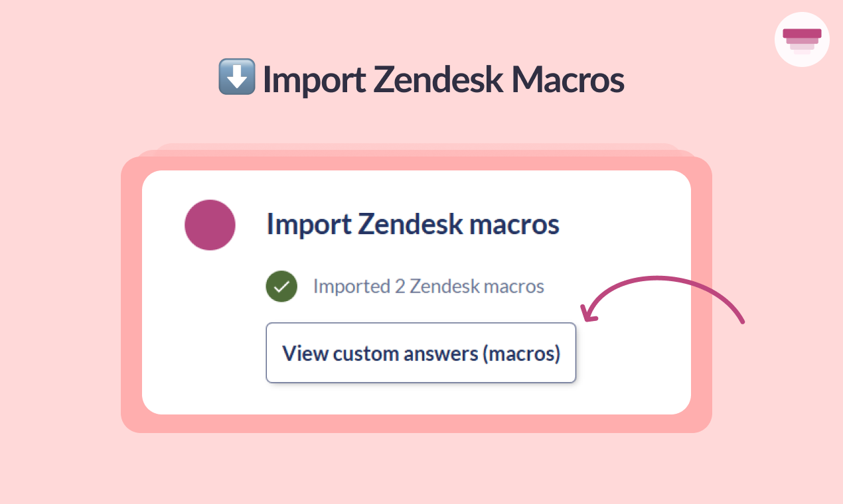Click the blue down-arrow emoji in title
Image resolution: width=843 pixels, height=504 pixels.
coord(236,77)
